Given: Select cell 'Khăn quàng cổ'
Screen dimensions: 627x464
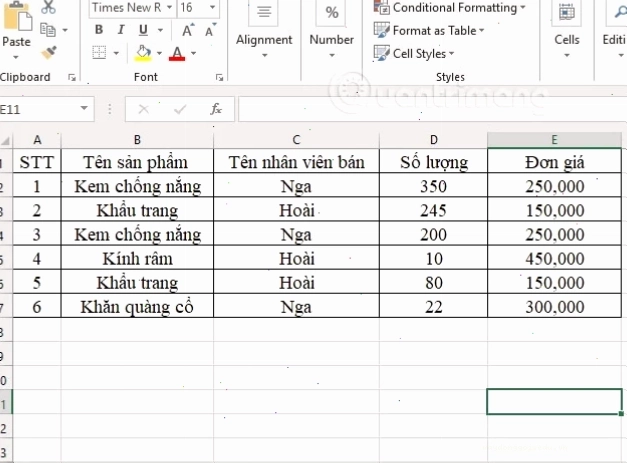Looking at the screenshot, I should [x=137, y=306].
